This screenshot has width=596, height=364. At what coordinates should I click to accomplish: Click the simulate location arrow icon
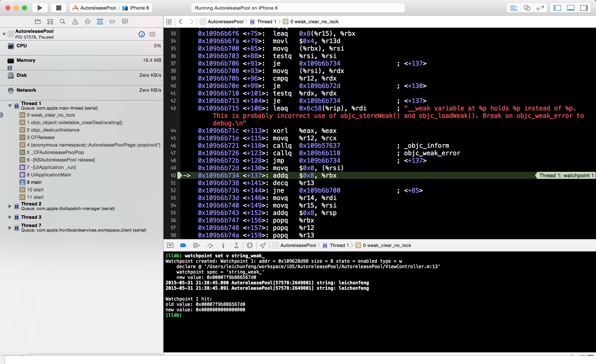[x=263, y=245]
